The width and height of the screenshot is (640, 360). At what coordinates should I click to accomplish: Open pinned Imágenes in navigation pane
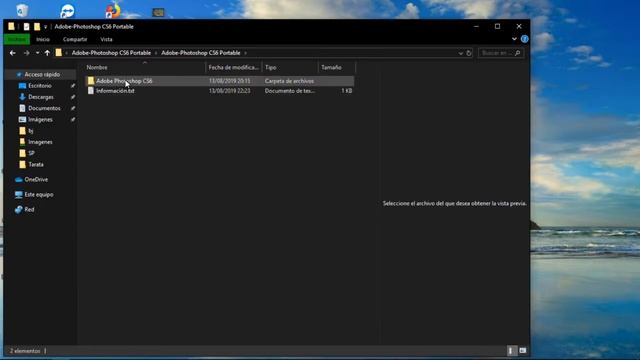click(x=40, y=120)
